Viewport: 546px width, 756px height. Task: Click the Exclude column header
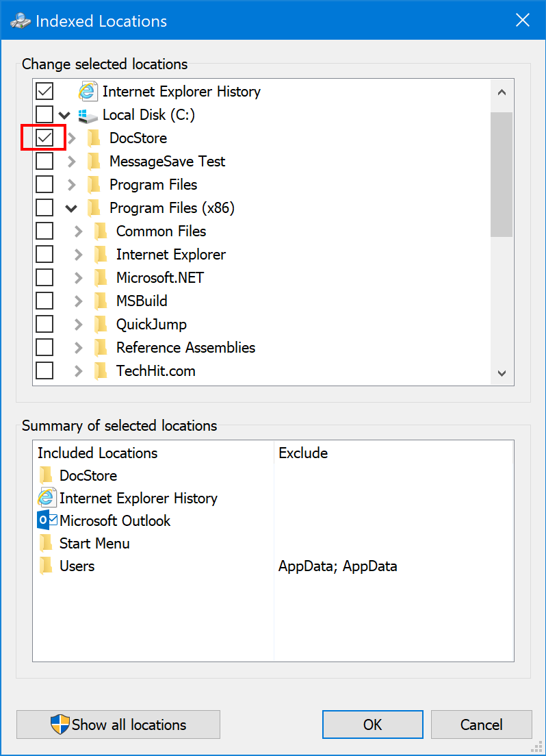coord(393,453)
